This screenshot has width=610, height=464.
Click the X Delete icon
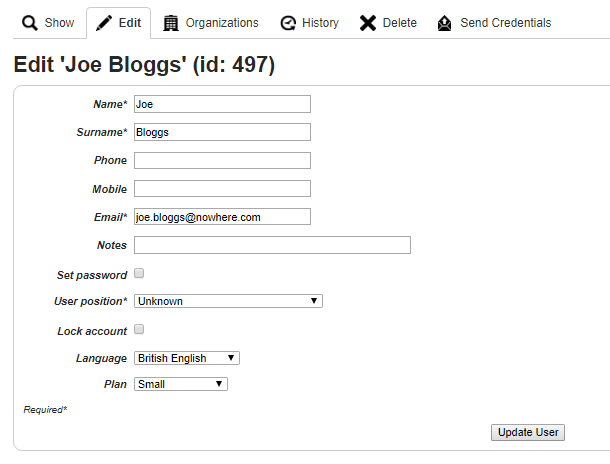368,23
